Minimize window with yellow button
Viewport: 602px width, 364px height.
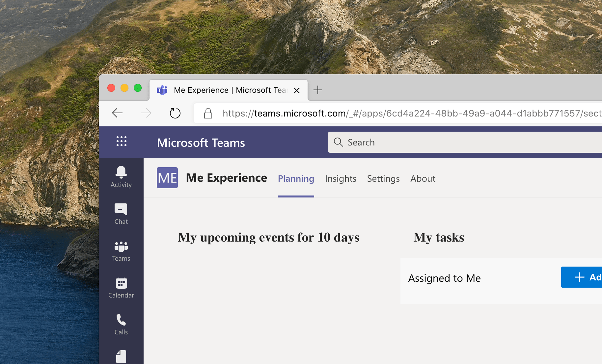124,88
